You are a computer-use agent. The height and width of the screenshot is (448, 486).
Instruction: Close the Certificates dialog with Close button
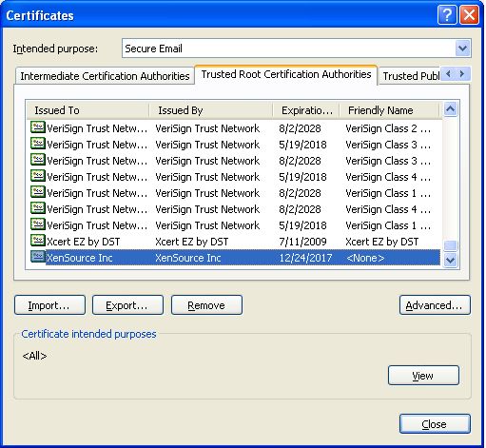pyautogui.click(x=435, y=424)
